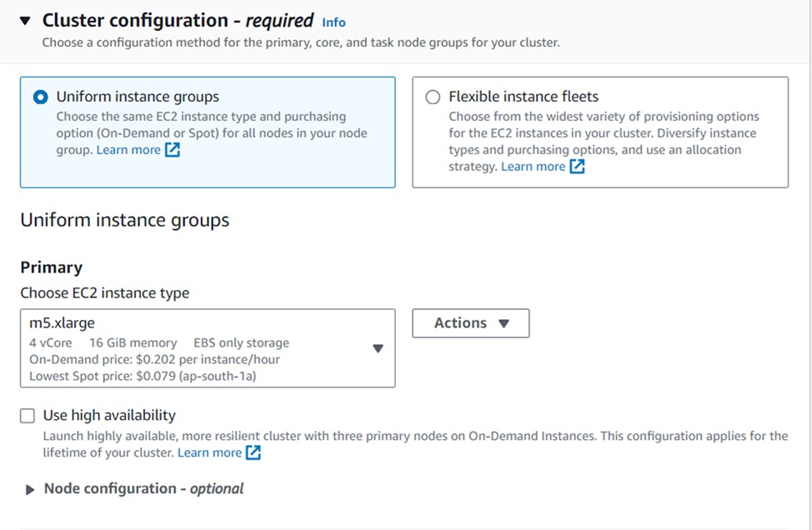This screenshot has height=530, width=812.
Task: Click the Cluster configuration - required heading
Action: [178, 21]
